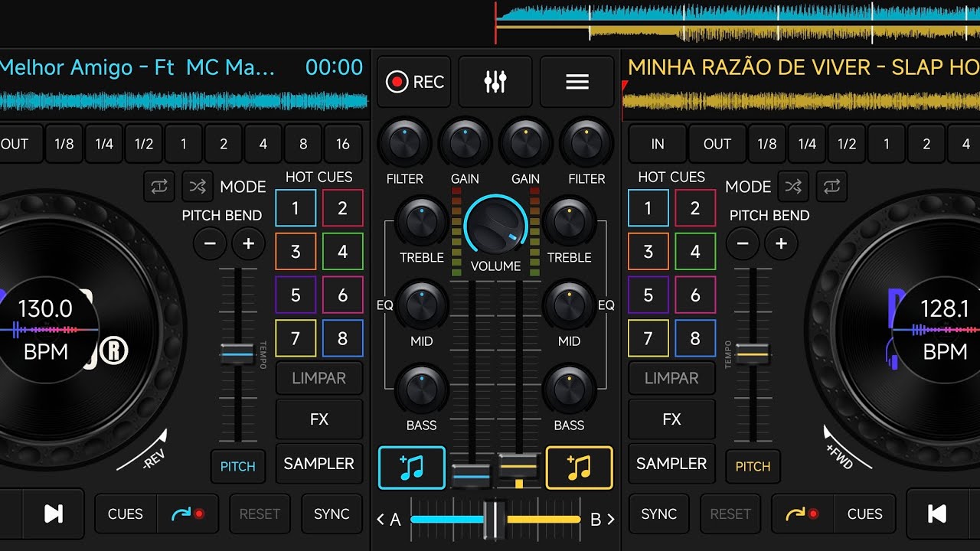
Task: Click the central VOLUME knob
Action: click(495, 226)
